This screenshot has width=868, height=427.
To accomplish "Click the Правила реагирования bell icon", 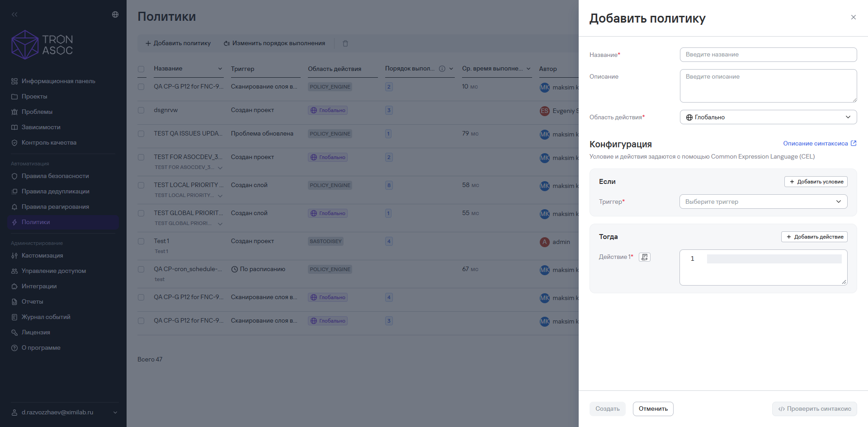I will coord(14,207).
